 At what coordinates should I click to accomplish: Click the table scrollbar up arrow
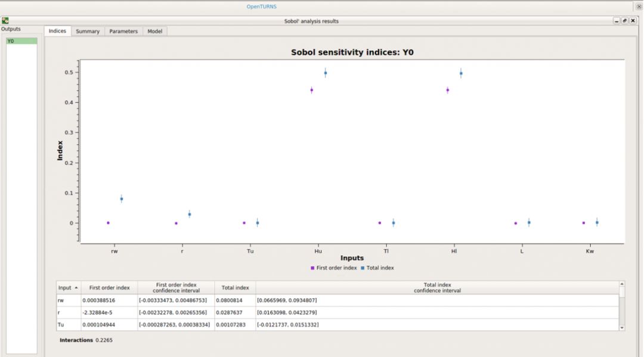[622, 284]
